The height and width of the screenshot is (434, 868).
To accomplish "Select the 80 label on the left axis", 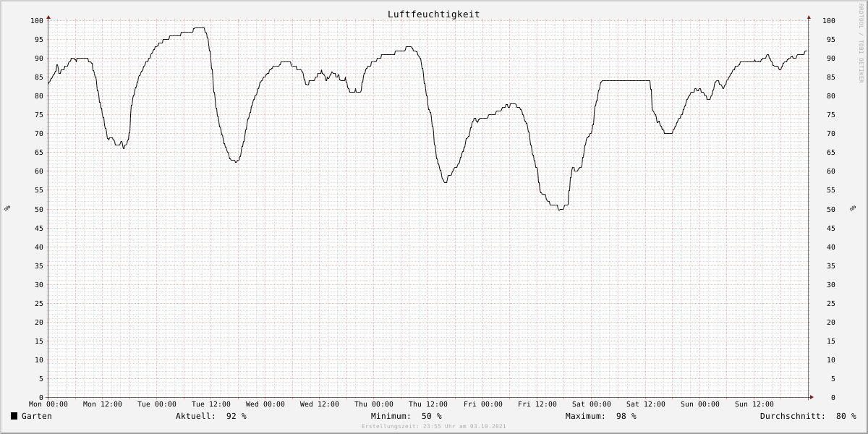I will tap(39, 95).
